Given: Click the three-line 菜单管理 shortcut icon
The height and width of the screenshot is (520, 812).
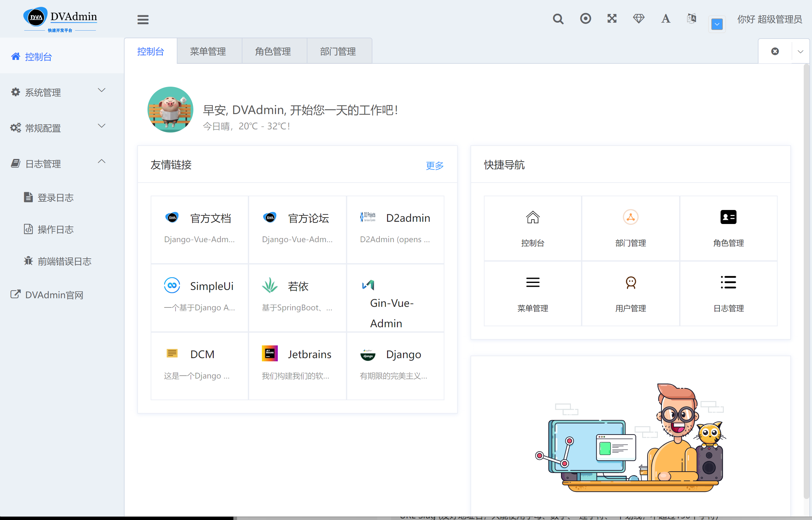Looking at the screenshot, I should [x=533, y=282].
